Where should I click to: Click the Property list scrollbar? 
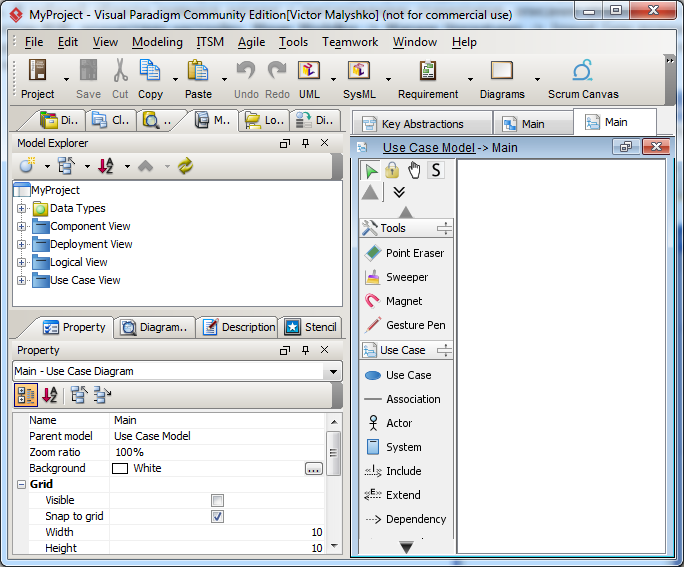333,454
